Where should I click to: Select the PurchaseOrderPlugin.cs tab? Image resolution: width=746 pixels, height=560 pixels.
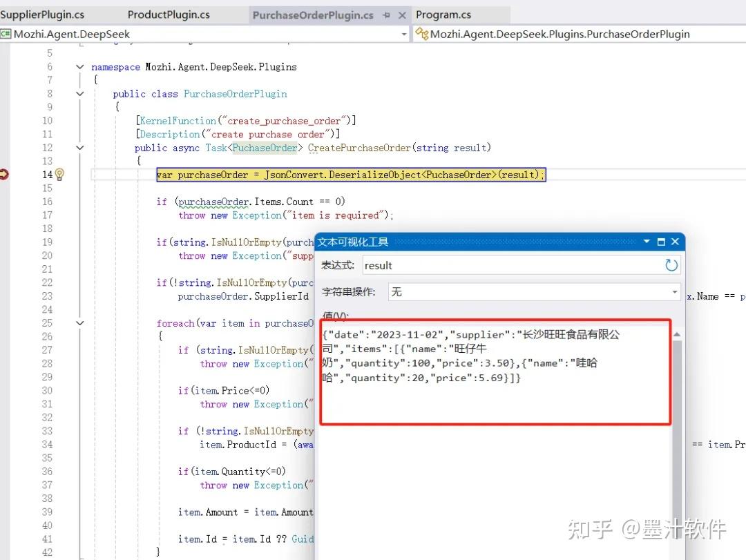tap(313, 15)
